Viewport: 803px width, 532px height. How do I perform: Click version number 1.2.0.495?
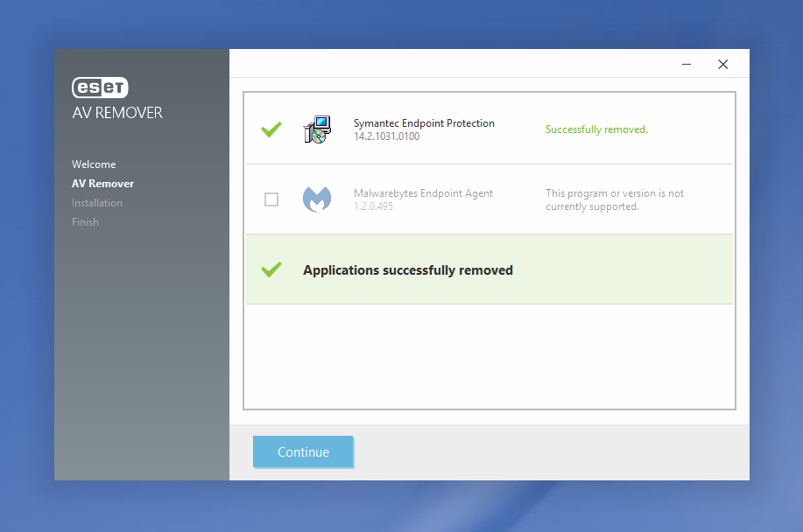(x=373, y=206)
